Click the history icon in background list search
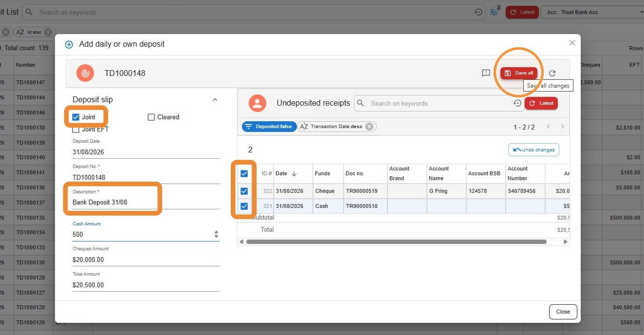The image size is (644, 335). [x=478, y=12]
